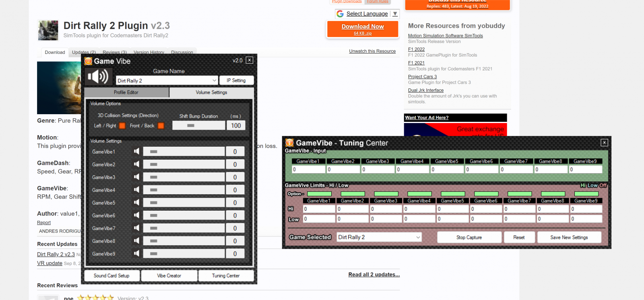Toggle GameVibe2 Hi/Low limit option

pyautogui.click(x=353, y=194)
